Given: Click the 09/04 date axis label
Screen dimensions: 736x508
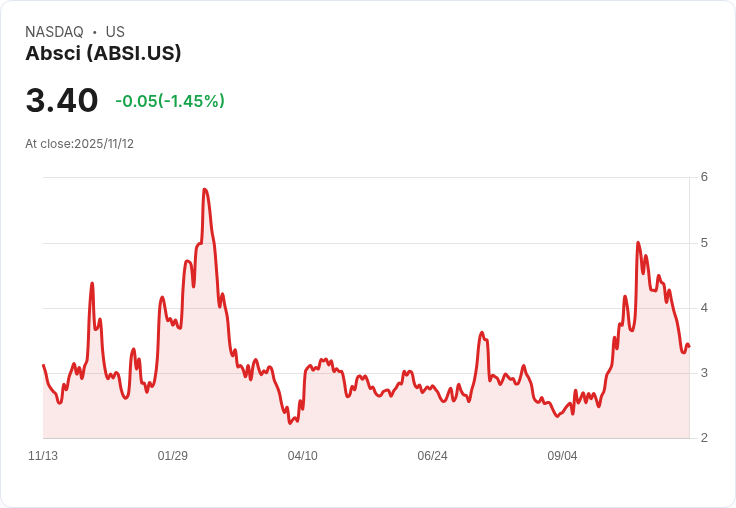Looking at the screenshot, I should pyautogui.click(x=562, y=456).
